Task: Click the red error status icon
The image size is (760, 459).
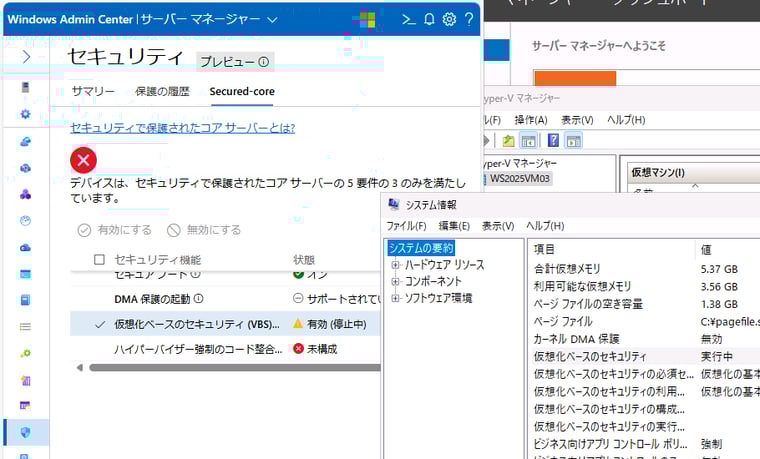Action: click(83, 160)
